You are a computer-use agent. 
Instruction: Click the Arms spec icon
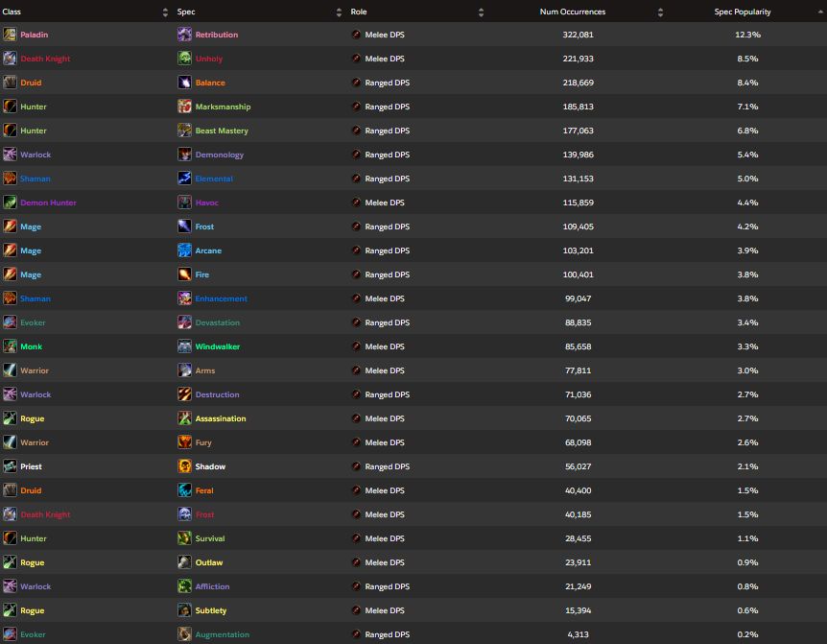pyautogui.click(x=184, y=370)
